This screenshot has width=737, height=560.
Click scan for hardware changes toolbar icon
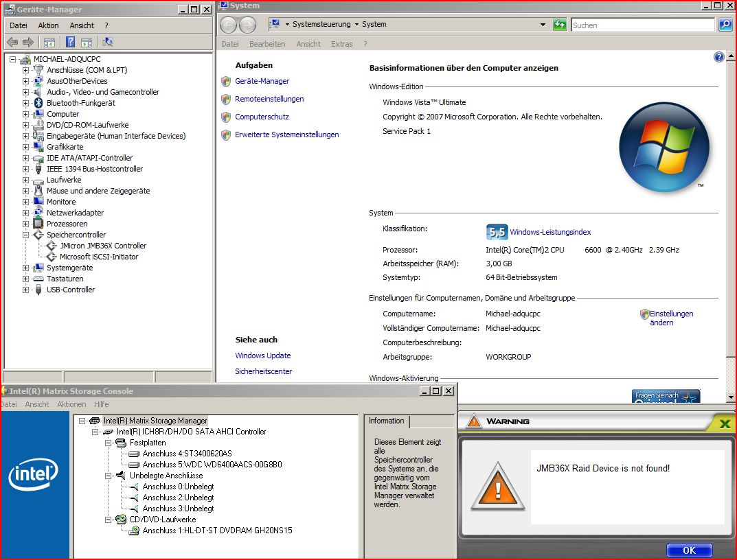click(x=108, y=43)
